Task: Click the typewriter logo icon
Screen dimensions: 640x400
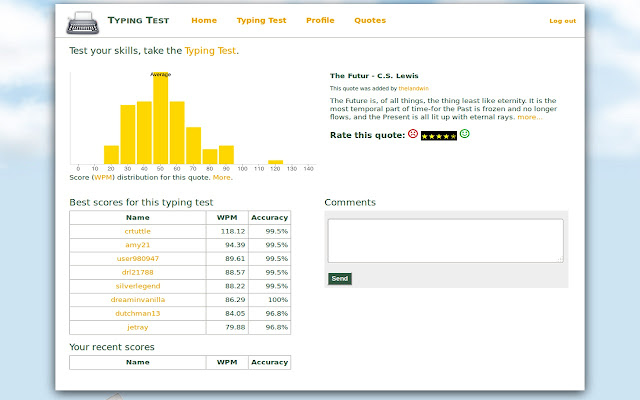Action: [x=82, y=20]
